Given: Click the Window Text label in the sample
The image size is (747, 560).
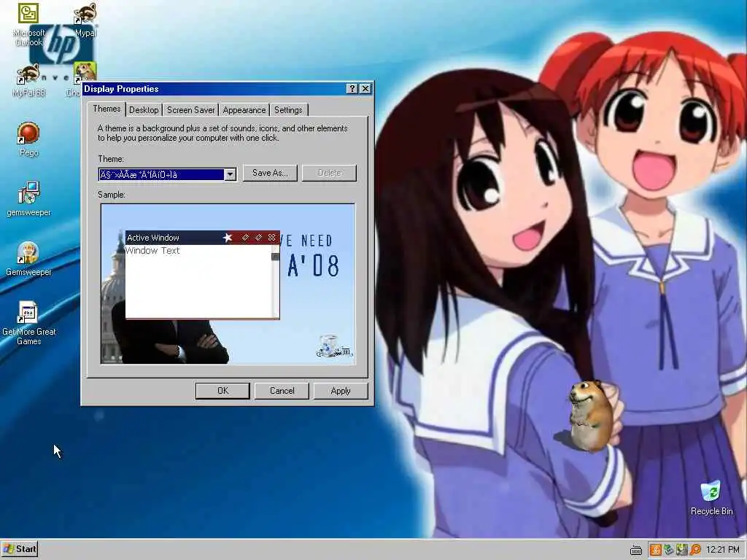Looking at the screenshot, I should (153, 251).
